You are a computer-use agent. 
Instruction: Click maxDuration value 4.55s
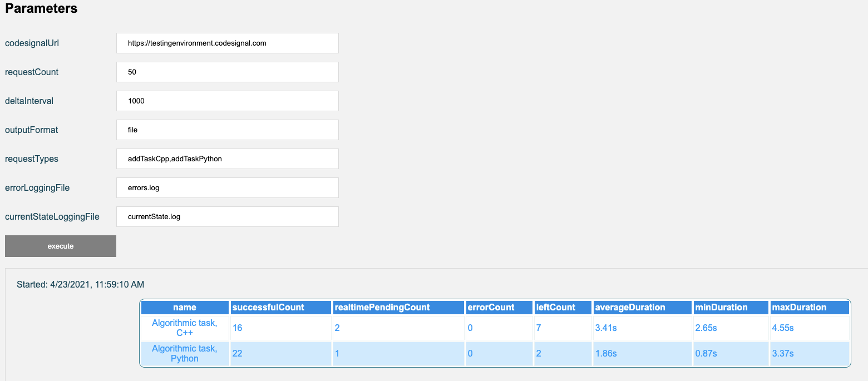782,328
